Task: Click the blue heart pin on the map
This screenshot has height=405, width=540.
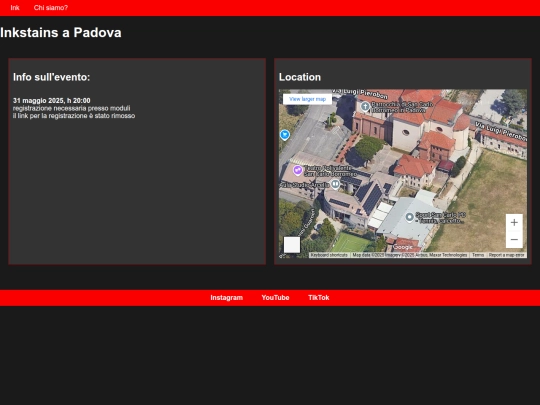Action: 285,135
